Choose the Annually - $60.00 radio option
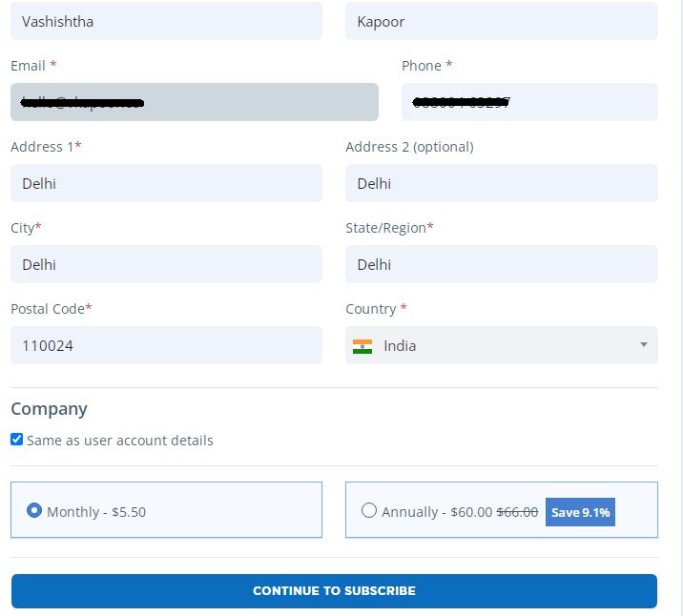 pos(369,510)
